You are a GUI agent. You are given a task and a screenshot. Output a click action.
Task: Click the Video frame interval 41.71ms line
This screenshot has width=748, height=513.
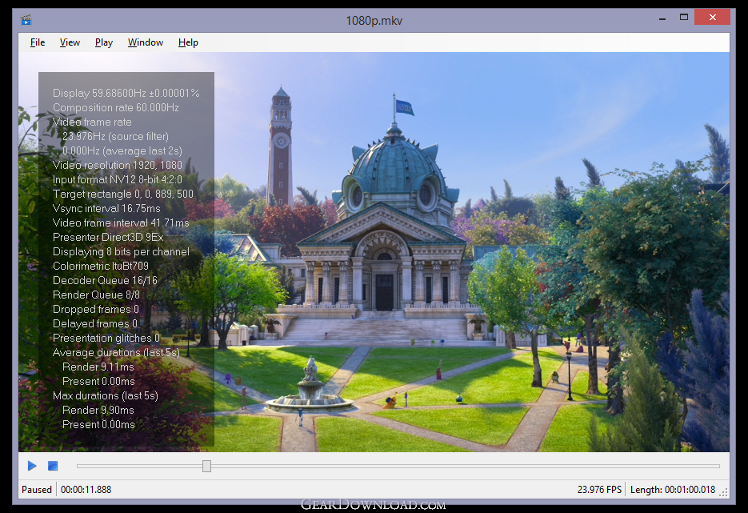click(121, 223)
